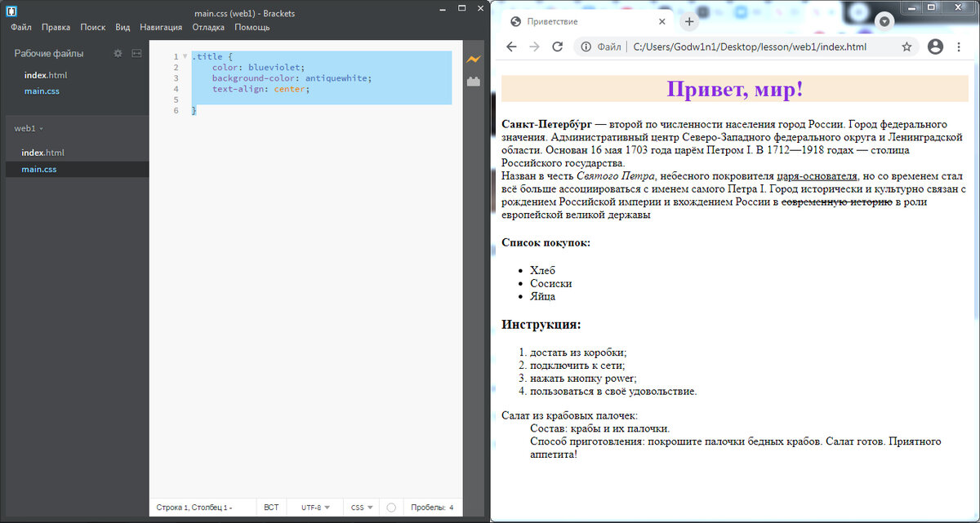View site information icon in address bar
980x523 pixels.
point(586,47)
